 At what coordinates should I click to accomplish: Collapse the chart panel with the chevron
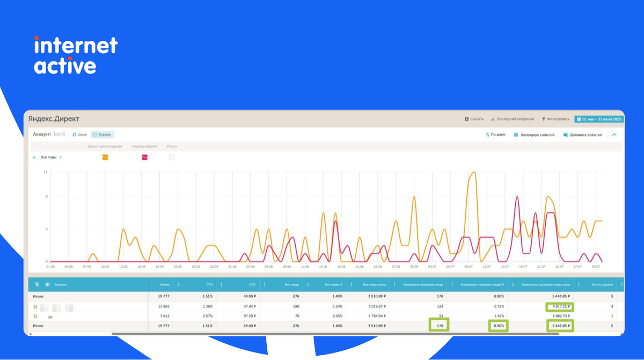click(614, 135)
